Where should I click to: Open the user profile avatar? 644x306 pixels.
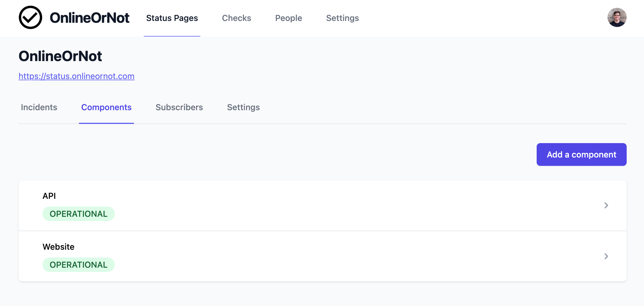[617, 17]
